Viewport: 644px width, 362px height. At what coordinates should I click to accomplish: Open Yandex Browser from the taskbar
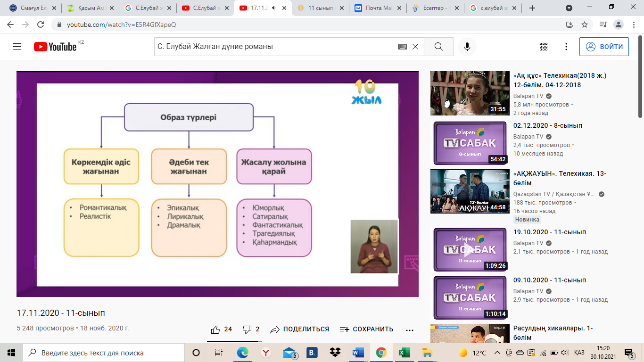pos(266,353)
